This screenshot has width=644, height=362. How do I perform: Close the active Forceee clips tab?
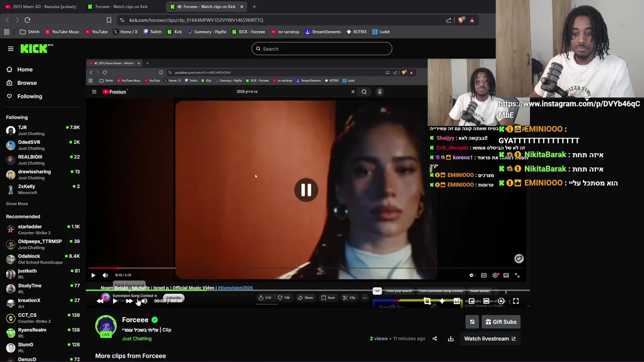click(242, 7)
